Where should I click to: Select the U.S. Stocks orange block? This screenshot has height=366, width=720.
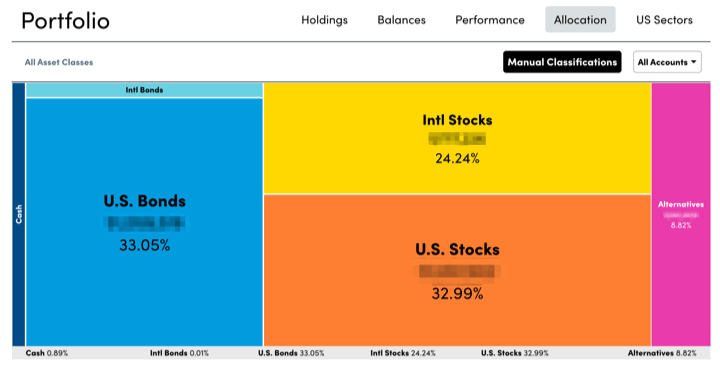tap(457, 270)
